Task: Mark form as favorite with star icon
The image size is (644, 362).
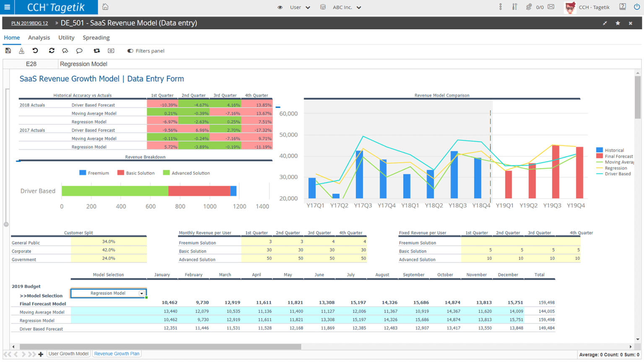Action: click(x=618, y=23)
